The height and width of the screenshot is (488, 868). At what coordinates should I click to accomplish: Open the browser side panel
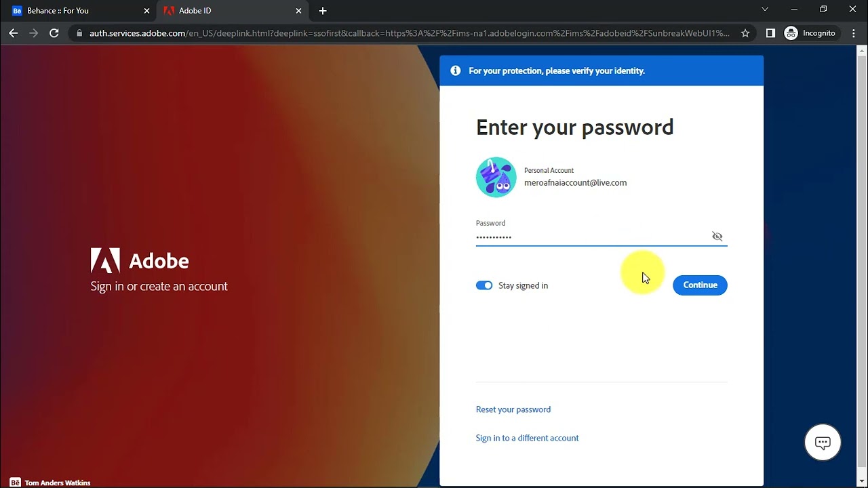(x=770, y=33)
